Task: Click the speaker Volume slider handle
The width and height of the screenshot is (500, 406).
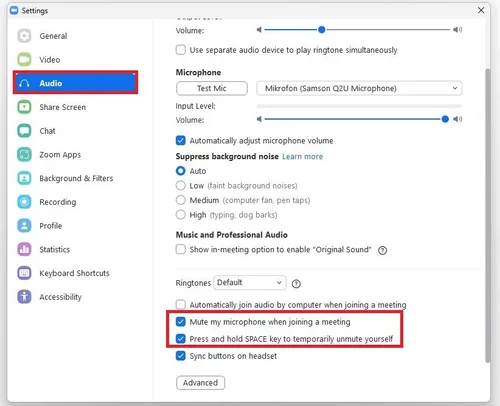Action: [321, 30]
